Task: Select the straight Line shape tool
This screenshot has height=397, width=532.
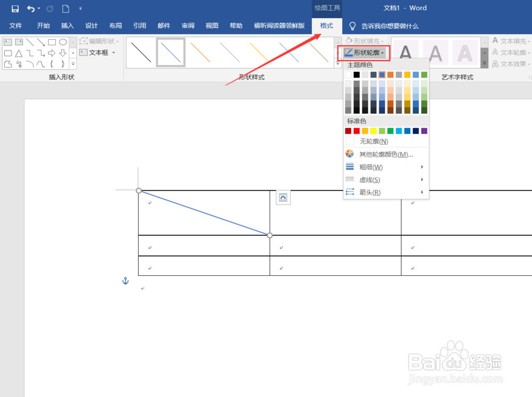Action: pyautogui.click(x=31, y=41)
